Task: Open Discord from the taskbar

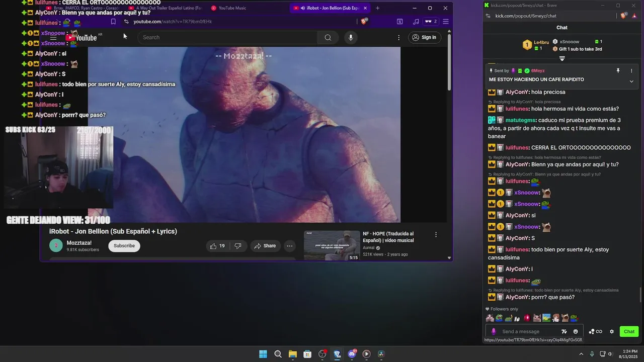Action: 352,354
